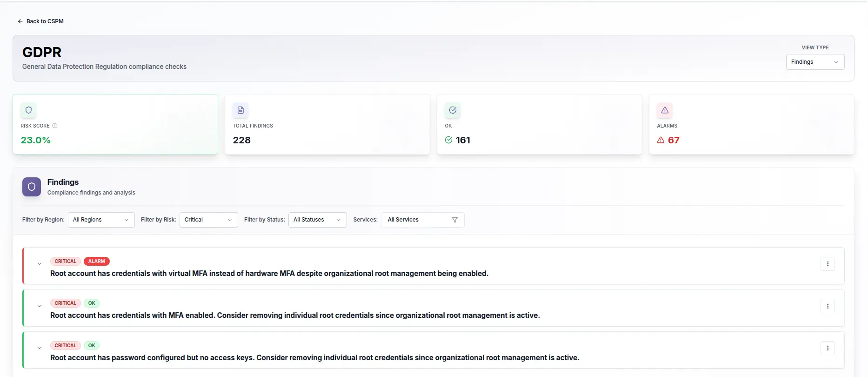Open the All Statuses filter dropdown
Viewport: 868px width, 377px height.
[318, 220]
